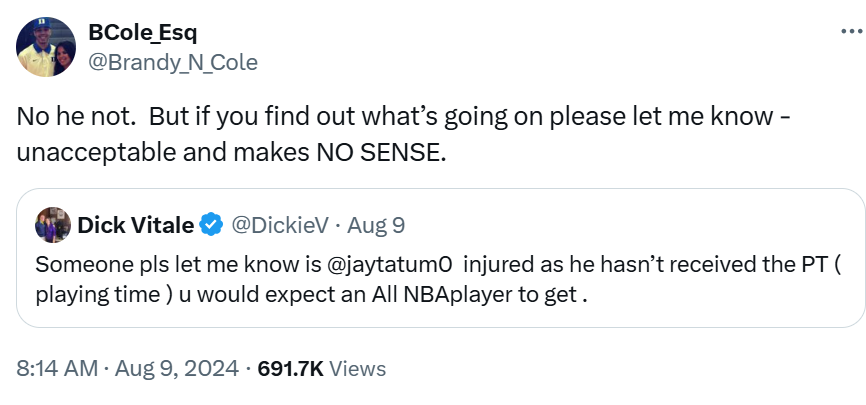Click the Aug 9, 2024 date
The width and height of the screenshot is (866, 405).
tap(176, 368)
